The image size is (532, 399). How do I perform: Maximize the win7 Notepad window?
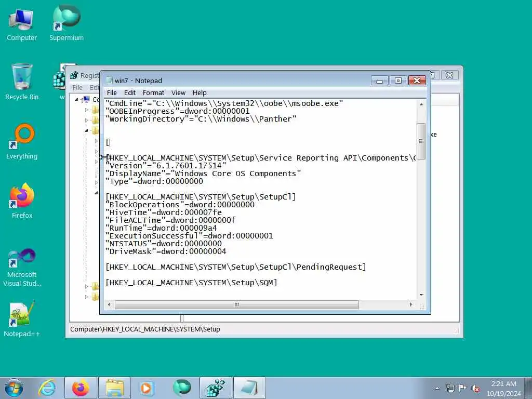pos(398,81)
